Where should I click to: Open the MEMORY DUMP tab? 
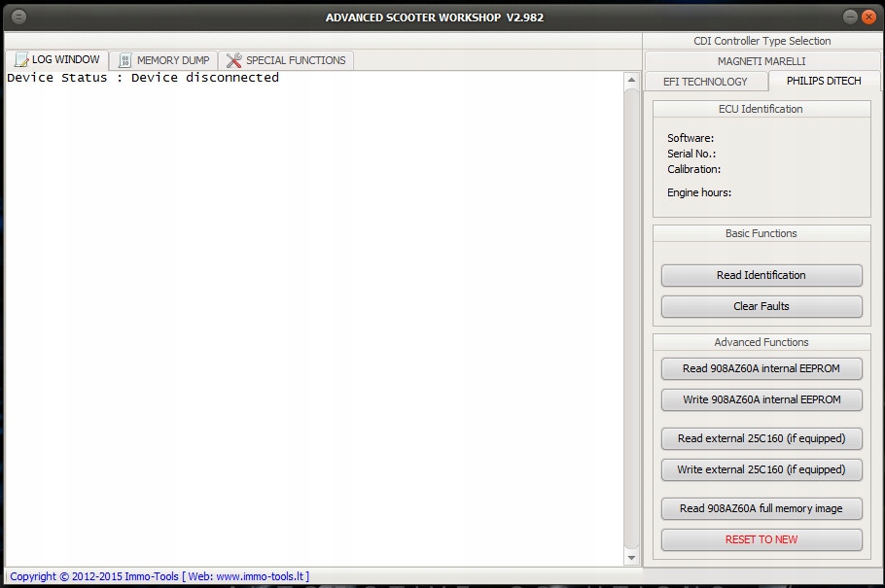163,60
